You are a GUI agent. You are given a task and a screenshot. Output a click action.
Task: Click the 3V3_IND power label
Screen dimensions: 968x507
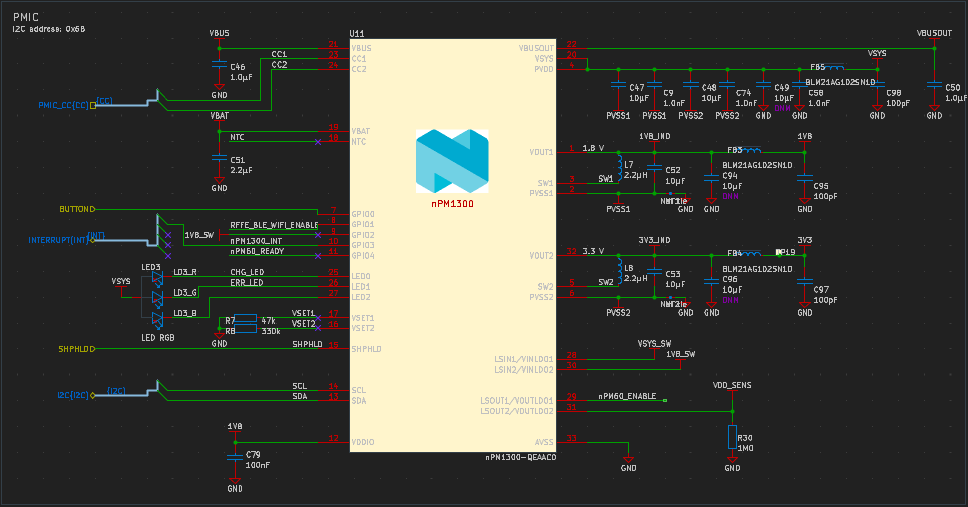pos(654,240)
